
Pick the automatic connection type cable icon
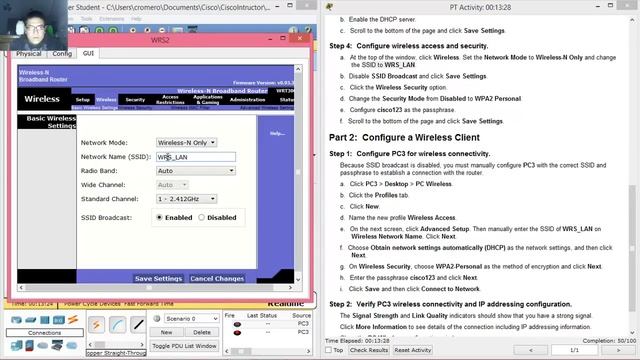click(96, 324)
